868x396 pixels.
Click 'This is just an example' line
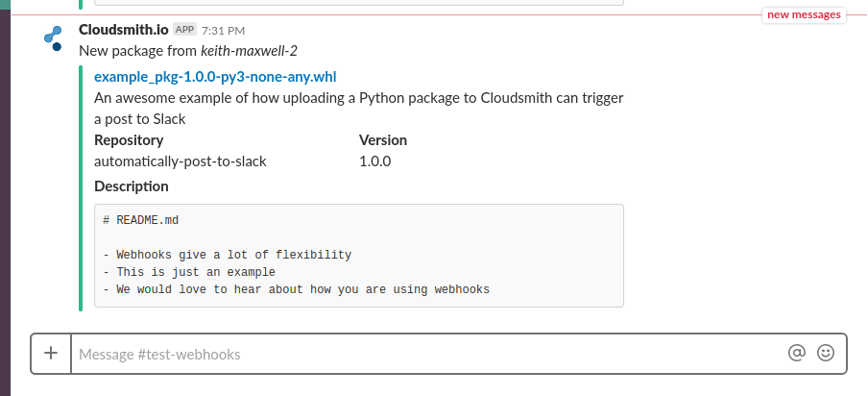[x=189, y=272]
